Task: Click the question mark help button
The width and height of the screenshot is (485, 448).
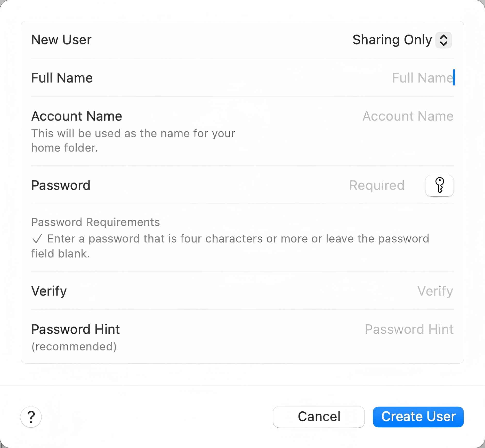Action: [x=31, y=417]
